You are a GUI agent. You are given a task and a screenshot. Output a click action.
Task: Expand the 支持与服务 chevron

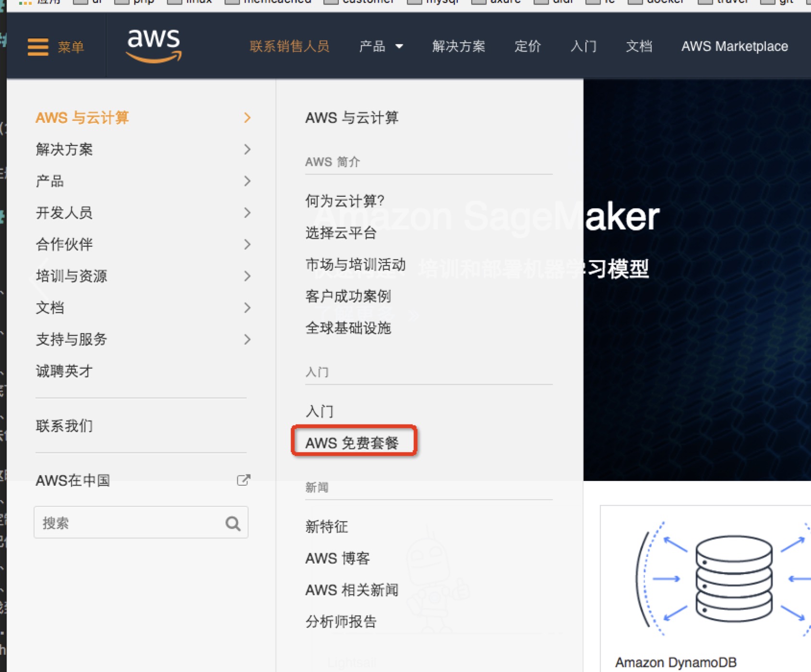(247, 339)
